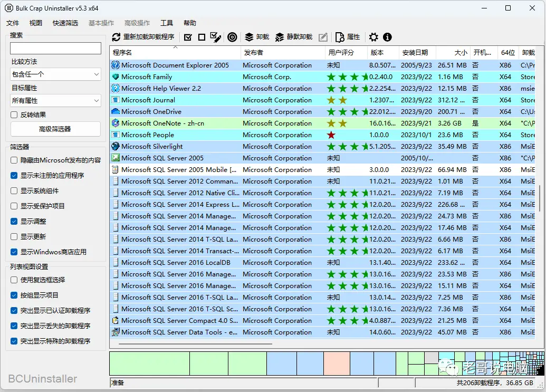This screenshot has height=392, width=546.
Task: Uncheck the 显示调整 checkbox
Action: pyautogui.click(x=14, y=222)
